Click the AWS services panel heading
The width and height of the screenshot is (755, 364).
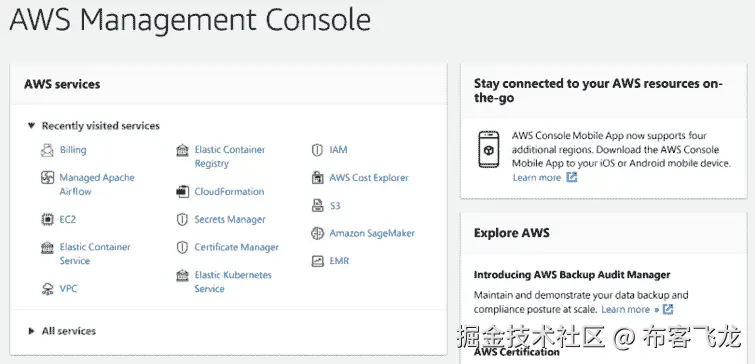click(x=62, y=84)
